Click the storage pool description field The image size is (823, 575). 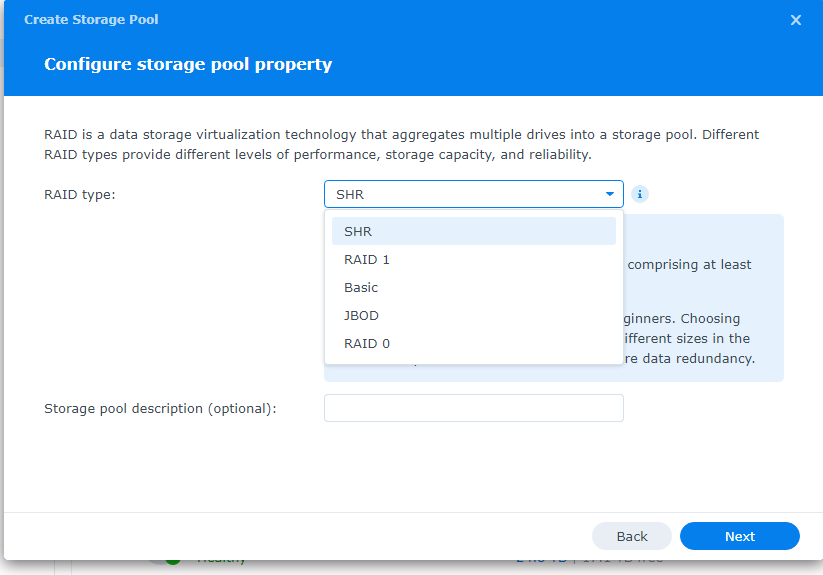coord(473,408)
